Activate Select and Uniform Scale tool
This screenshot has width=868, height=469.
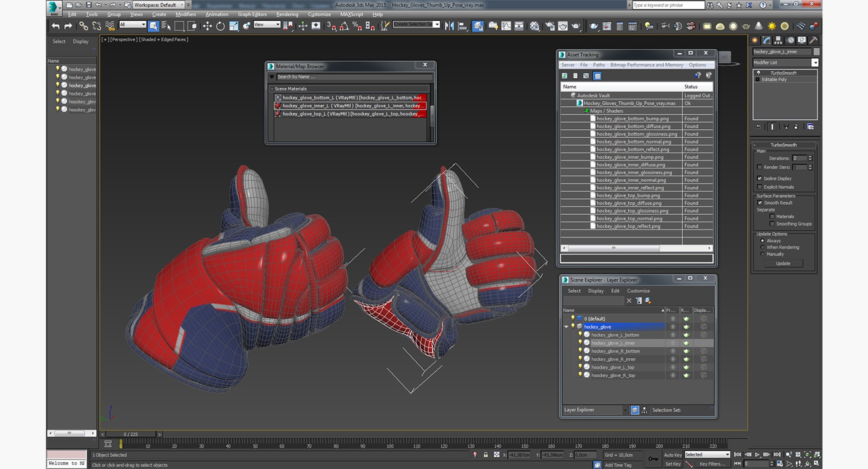[x=233, y=26]
